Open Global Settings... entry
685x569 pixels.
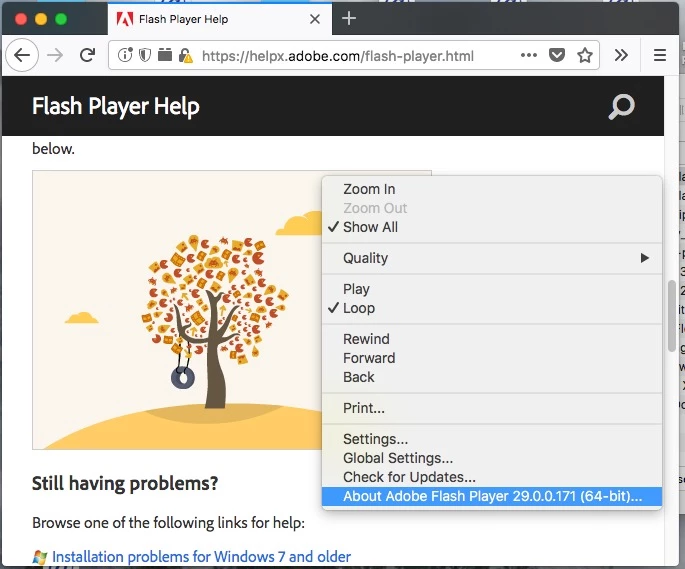tap(492, 458)
